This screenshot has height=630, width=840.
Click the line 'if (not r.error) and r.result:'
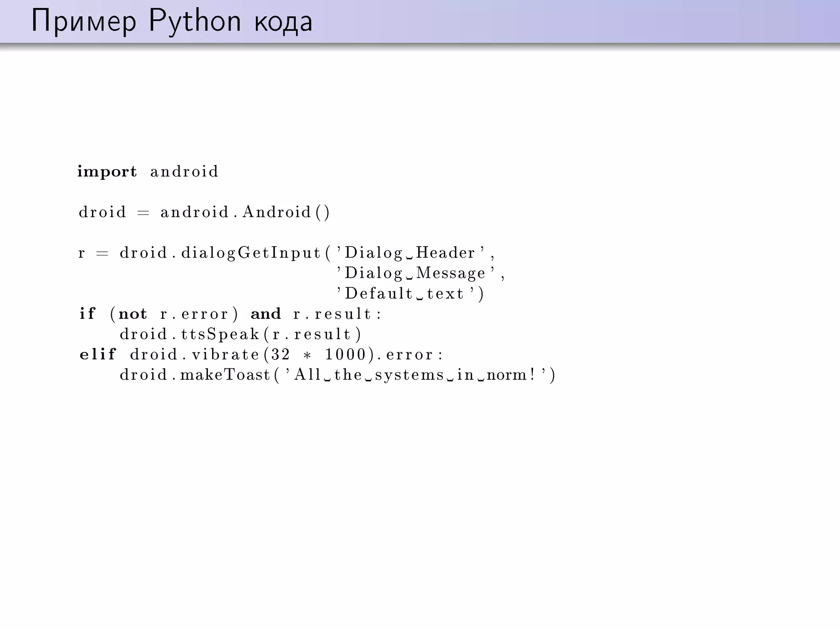pyautogui.click(x=231, y=314)
